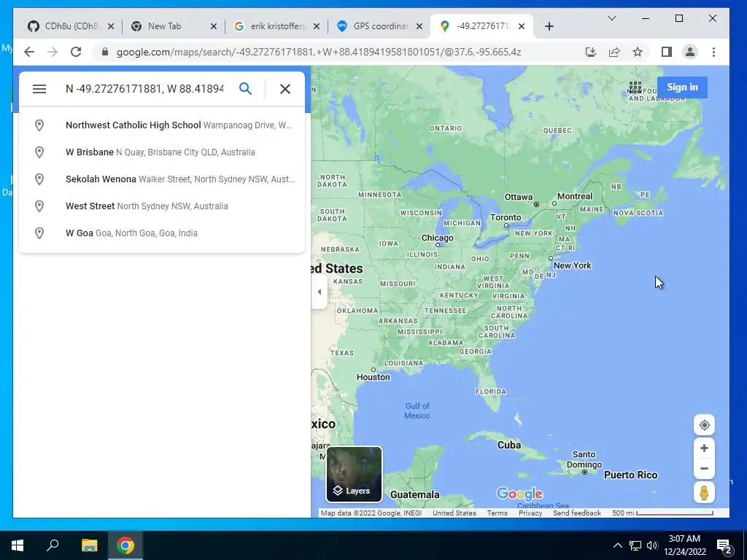Click pin icon beside Sekolah Wenona
747x560 pixels.
click(x=39, y=179)
